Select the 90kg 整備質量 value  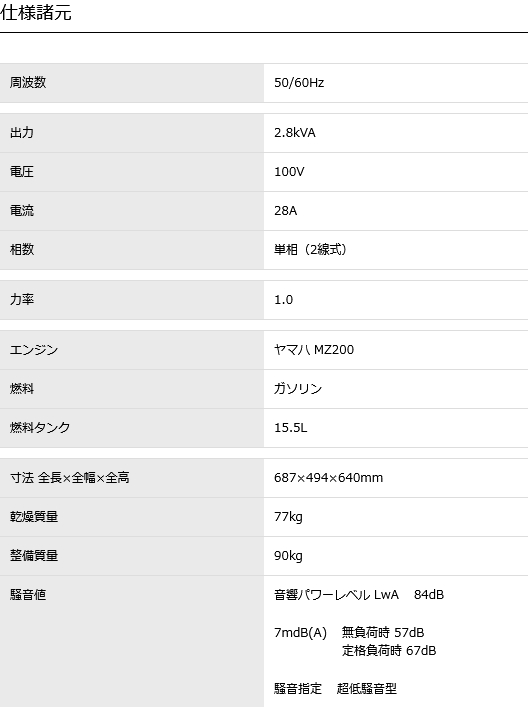288,556
